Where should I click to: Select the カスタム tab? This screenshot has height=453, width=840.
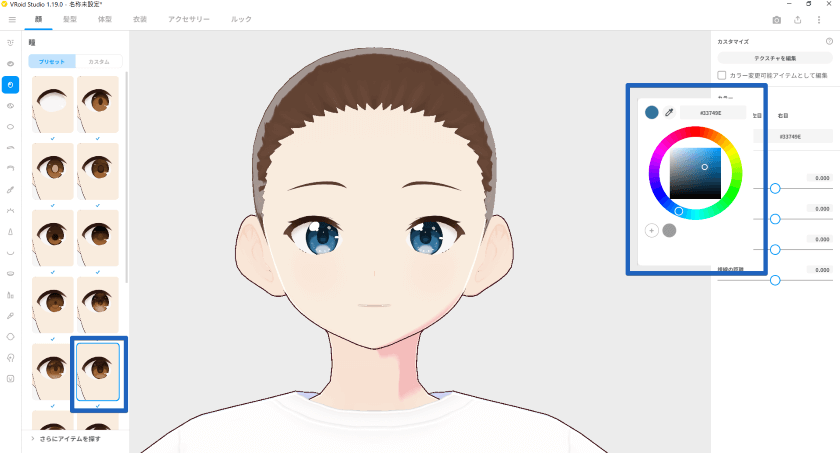[x=99, y=62]
